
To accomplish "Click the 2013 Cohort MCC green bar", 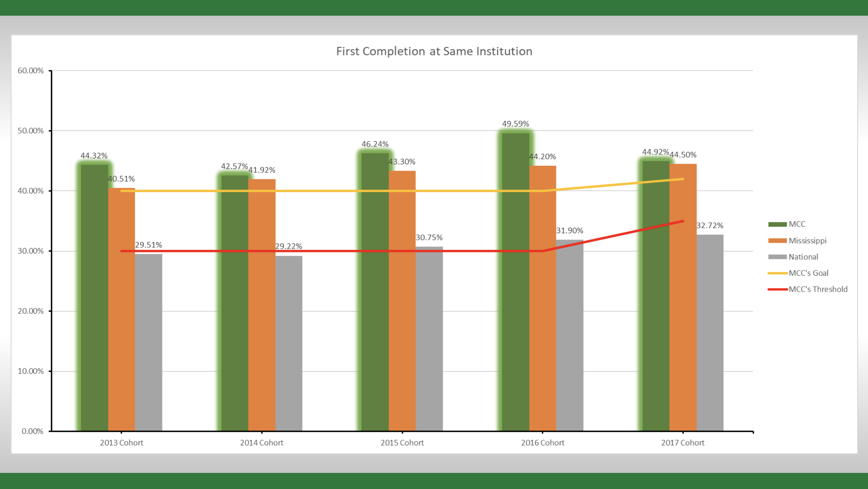I will tap(94, 298).
